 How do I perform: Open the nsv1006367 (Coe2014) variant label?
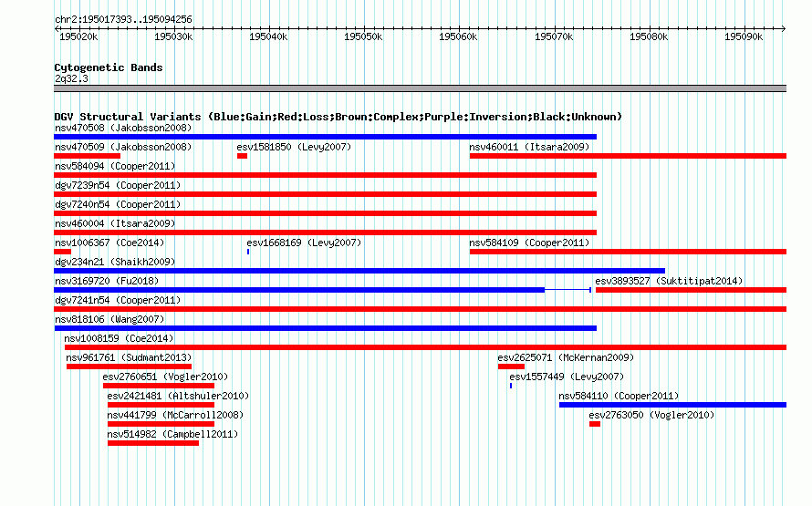tap(109, 243)
